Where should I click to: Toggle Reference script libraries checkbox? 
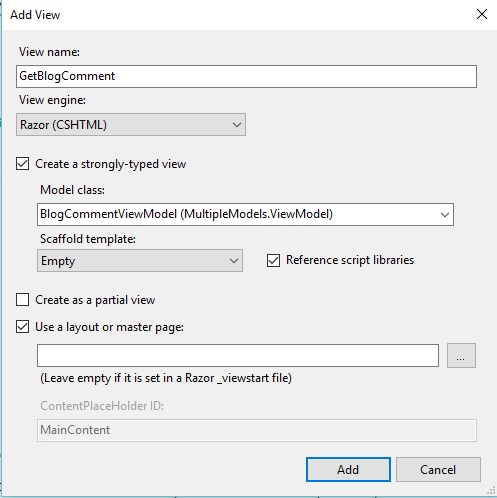273,260
